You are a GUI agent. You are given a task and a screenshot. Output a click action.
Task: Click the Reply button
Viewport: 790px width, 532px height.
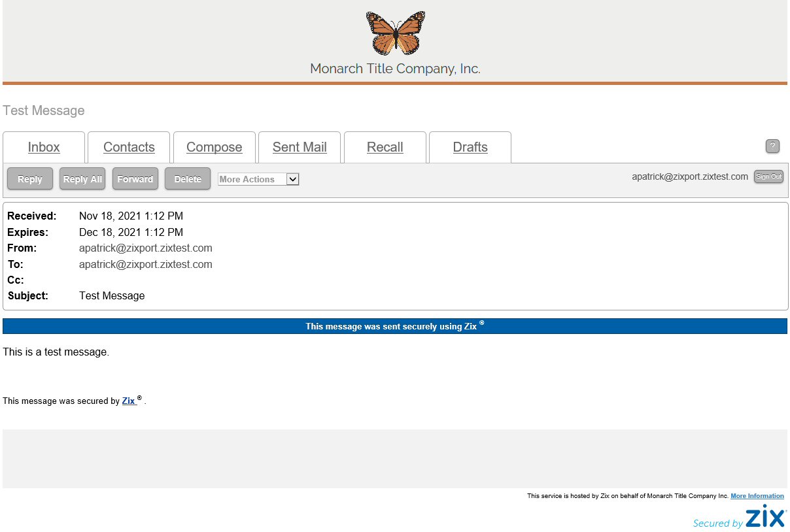click(x=30, y=179)
